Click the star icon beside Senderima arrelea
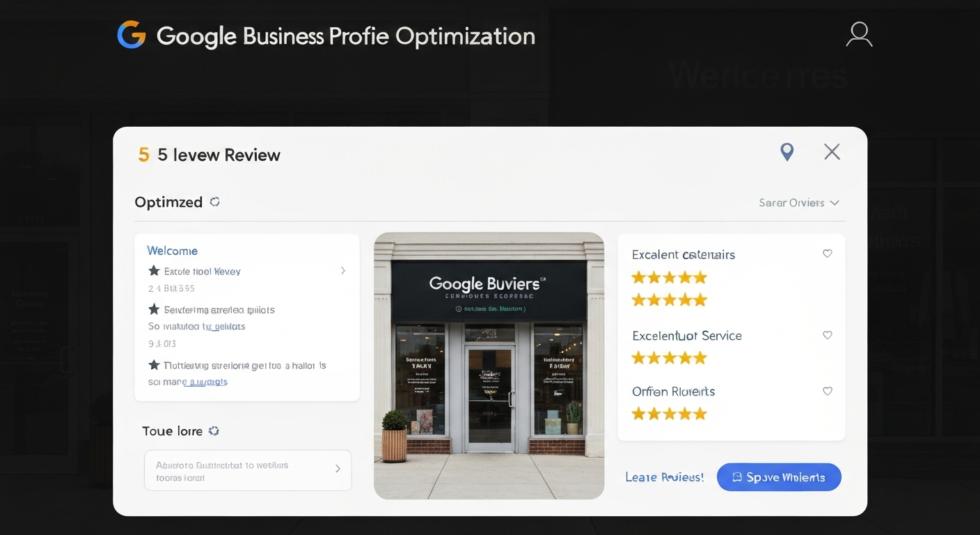 point(154,309)
